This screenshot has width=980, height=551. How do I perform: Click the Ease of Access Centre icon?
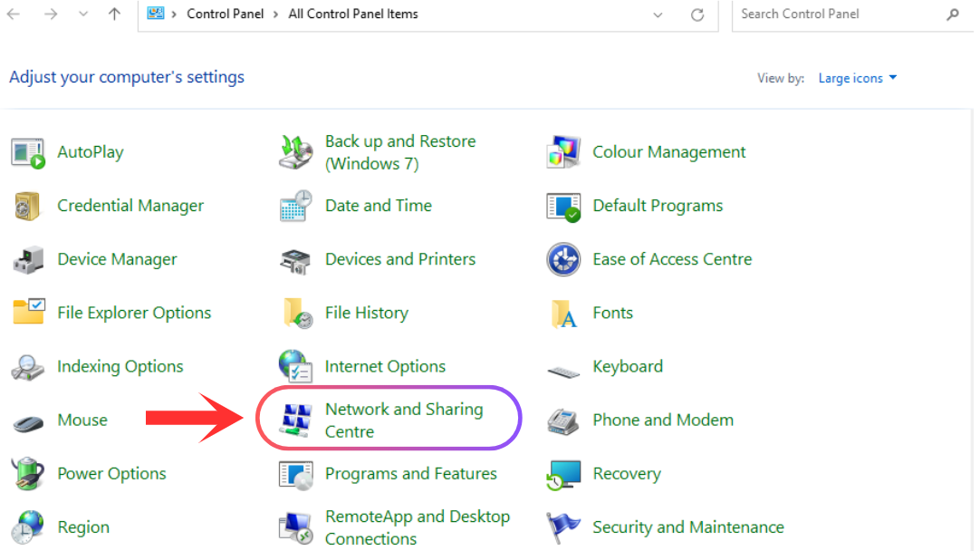[563, 259]
